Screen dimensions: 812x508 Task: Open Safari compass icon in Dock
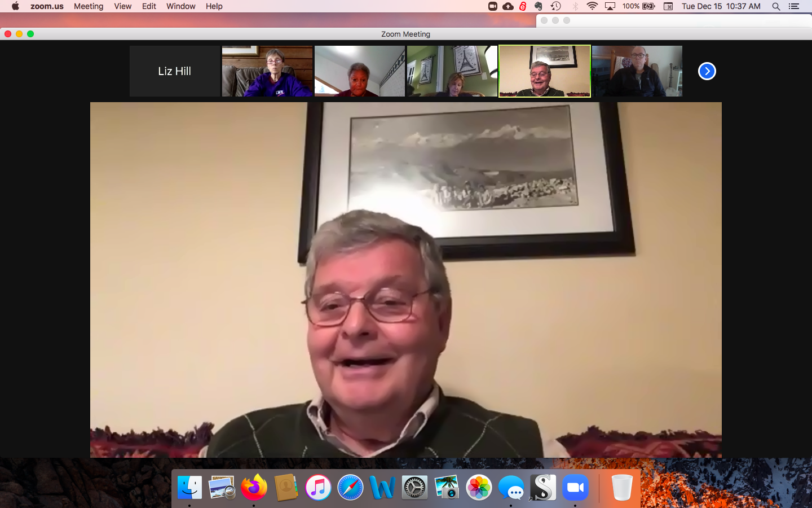tap(350, 487)
